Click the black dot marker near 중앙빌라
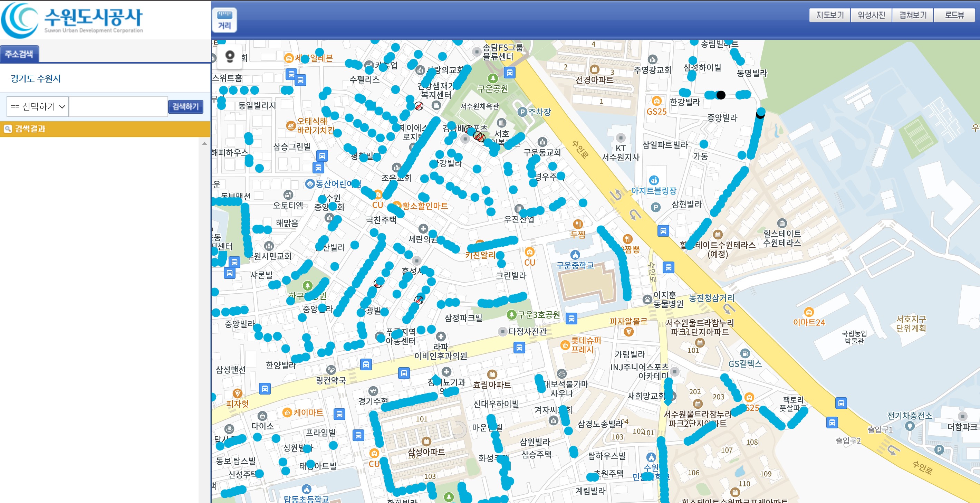The image size is (980, 503). pos(721,95)
